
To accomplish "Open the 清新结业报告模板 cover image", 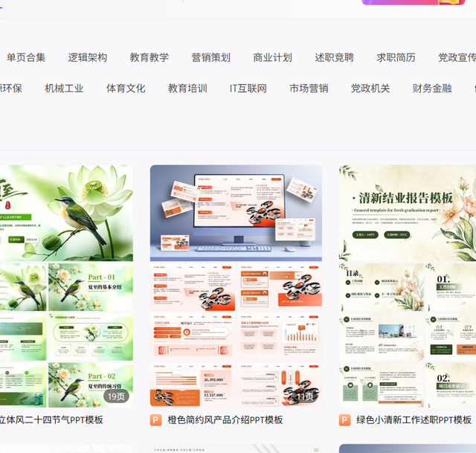I will 408,213.
